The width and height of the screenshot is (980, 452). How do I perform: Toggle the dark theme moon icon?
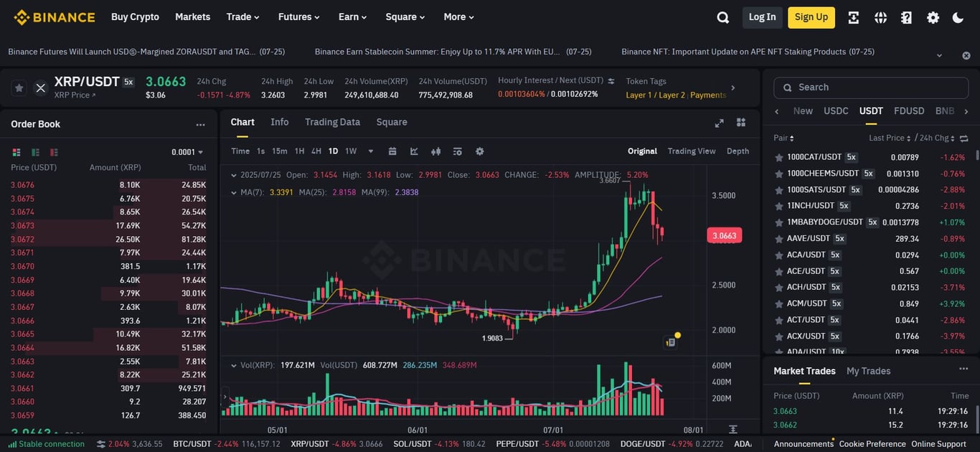click(x=959, y=17)
